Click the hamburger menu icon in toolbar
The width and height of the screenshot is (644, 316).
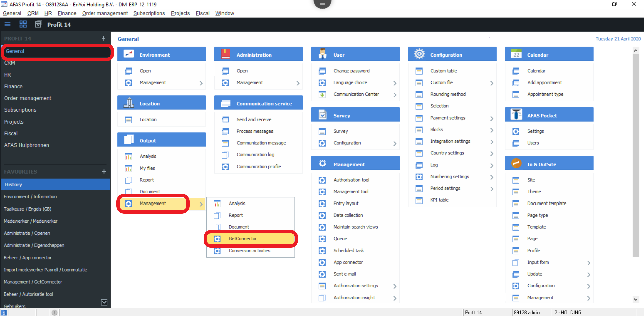tap(7, 24)
